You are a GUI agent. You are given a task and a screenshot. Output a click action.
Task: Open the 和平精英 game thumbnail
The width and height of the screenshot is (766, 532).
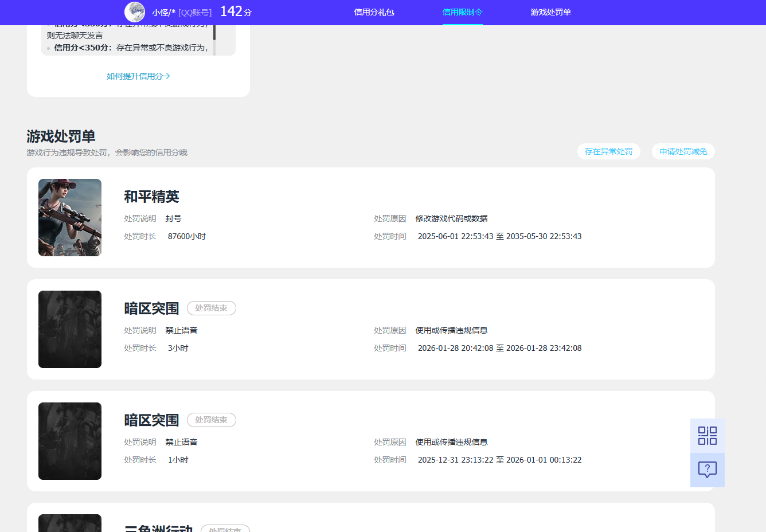(x=69, y=217)
